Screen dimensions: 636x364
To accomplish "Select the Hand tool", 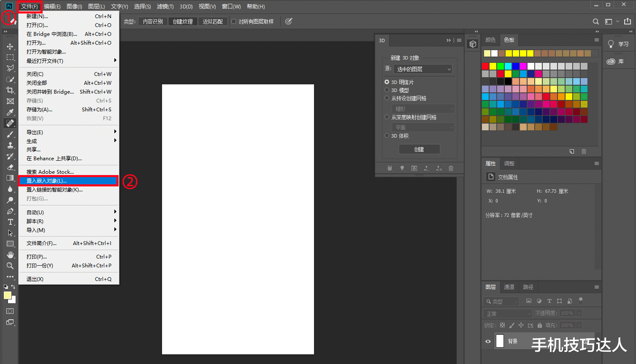I will click(10, 255).
